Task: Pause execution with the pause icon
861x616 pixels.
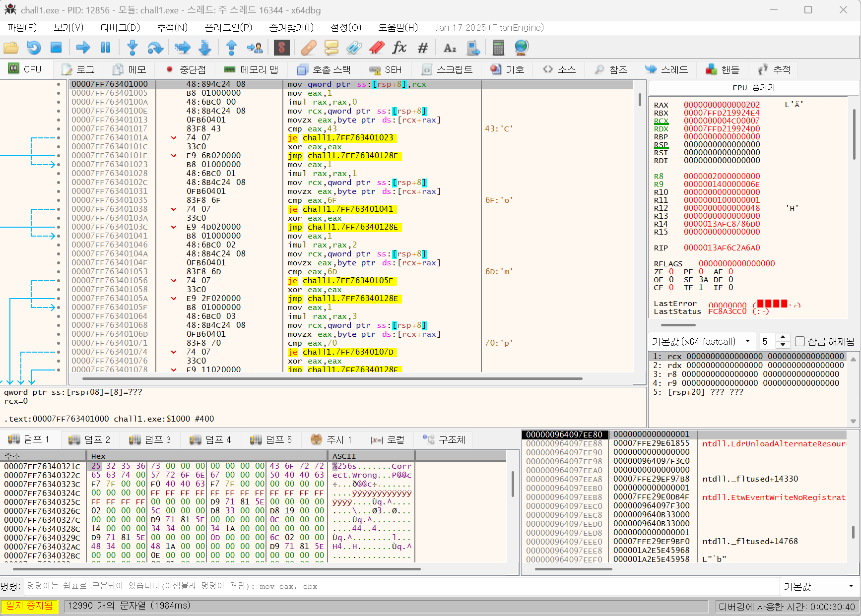Action: pos(106,48)
